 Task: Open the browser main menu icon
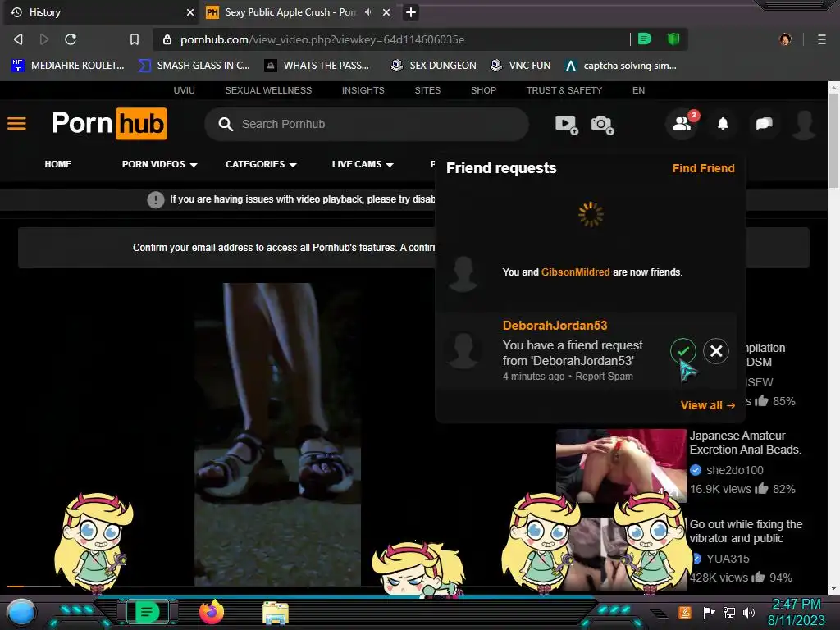822,39
